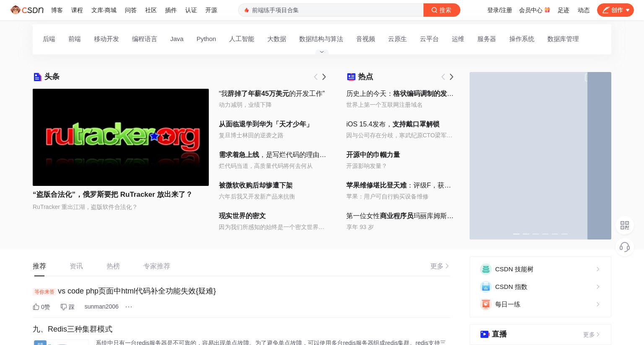Switch to the 资讯 tab
Viewport: 644px width, 345px height.
pos(76,266)
